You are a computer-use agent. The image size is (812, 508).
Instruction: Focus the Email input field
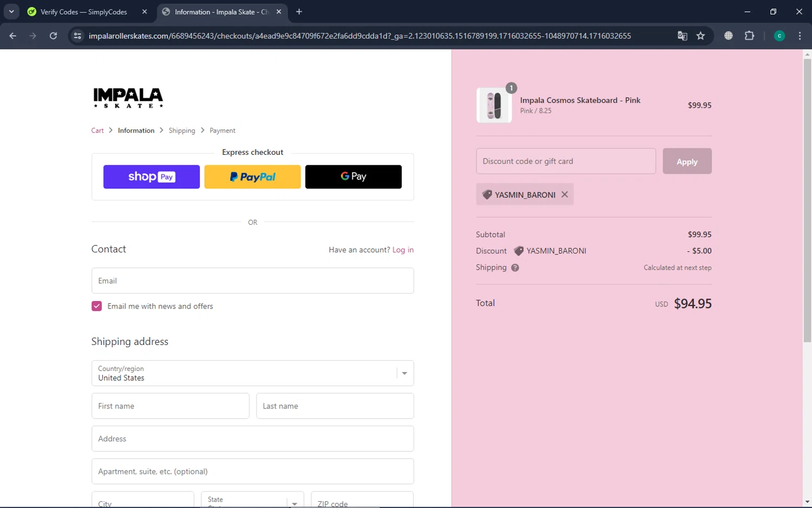(x=253, y=281)
